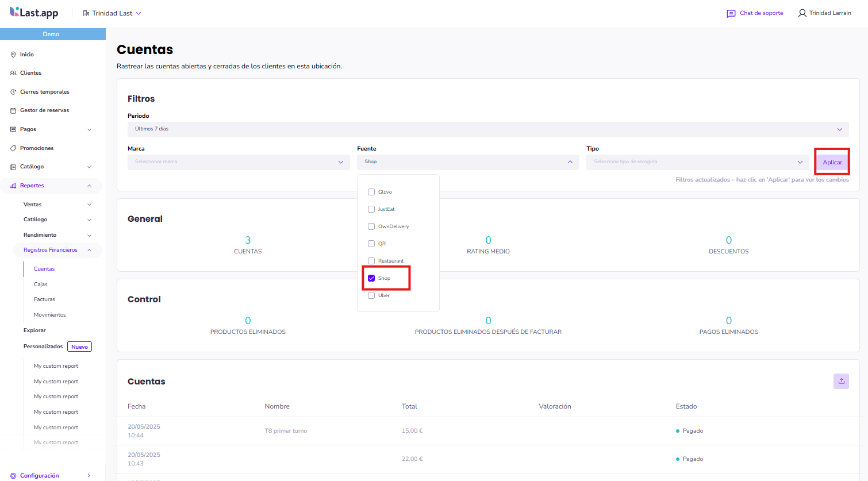The image size is (868, 481).
Task: Check the Glovo source checkbox
Action: pyautogui.click(x=371, y=192)
